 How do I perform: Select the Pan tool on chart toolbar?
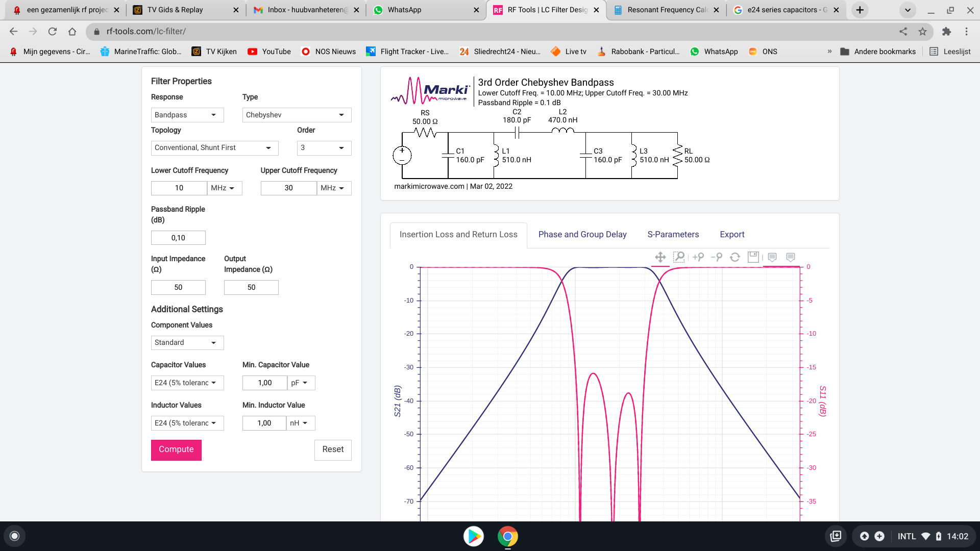coord(660,257)
